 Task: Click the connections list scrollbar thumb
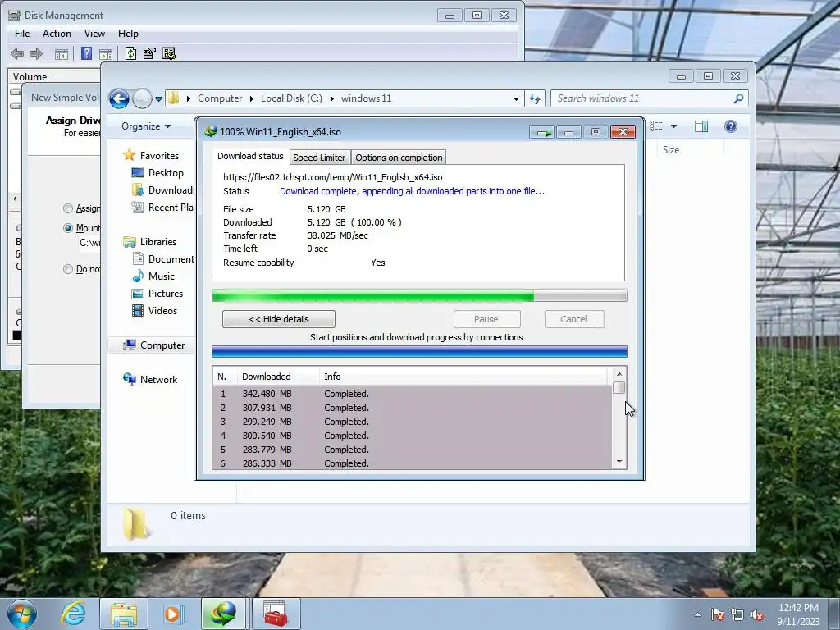coord(619,387)
